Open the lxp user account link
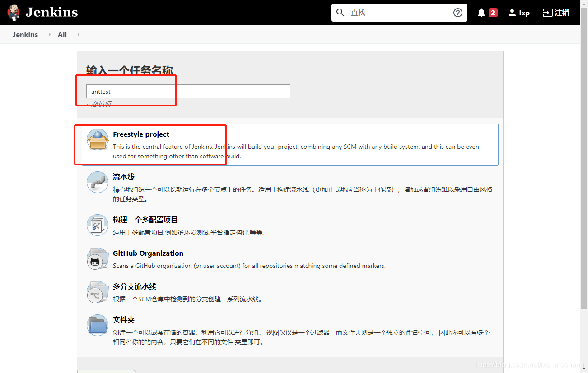The image size is (588, 373). 524,13
